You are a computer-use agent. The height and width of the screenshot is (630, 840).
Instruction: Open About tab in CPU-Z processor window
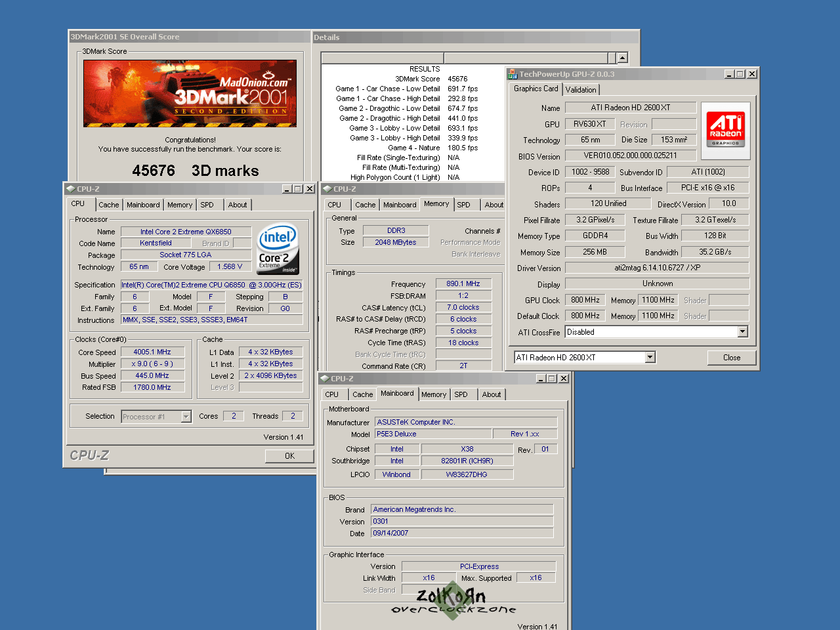238,205
